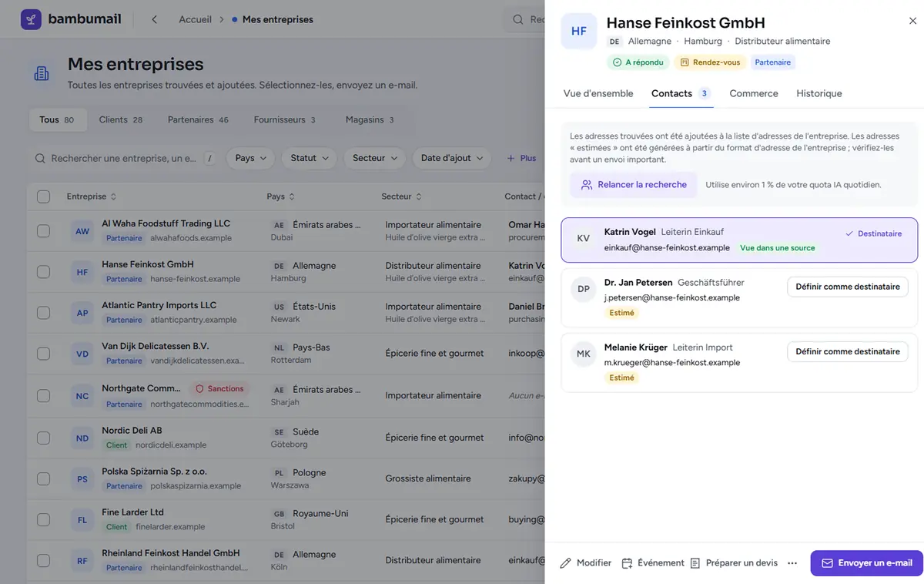Close the Hanse Feinkost GmbH panel
Image resolution: width=924 pixels, height=584 pixels.
pyautogui.click(x=912, y=22)
